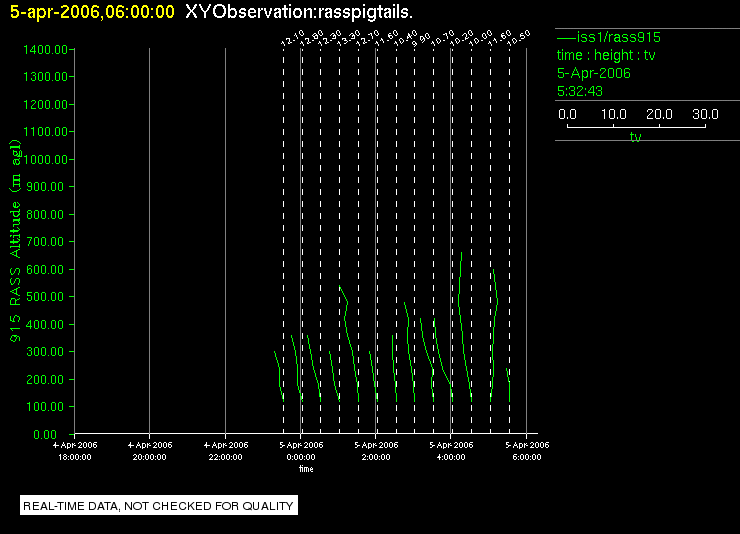The width and height of the screenshot is (740, 534).
Task: Click the '1400.00' y-axis tick label
Action: click(45, 50)
